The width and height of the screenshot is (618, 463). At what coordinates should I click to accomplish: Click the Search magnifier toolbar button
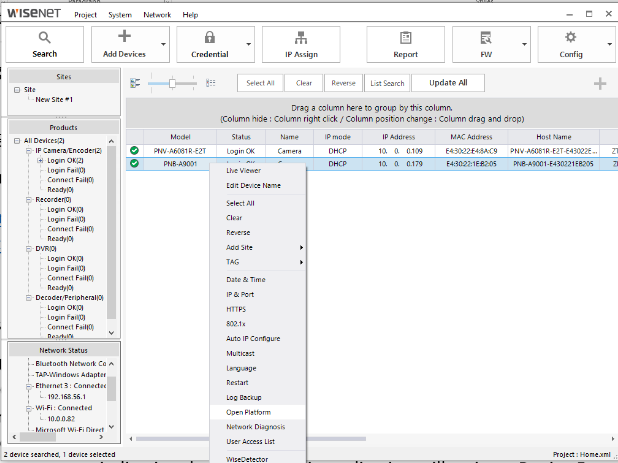(45, 44)
